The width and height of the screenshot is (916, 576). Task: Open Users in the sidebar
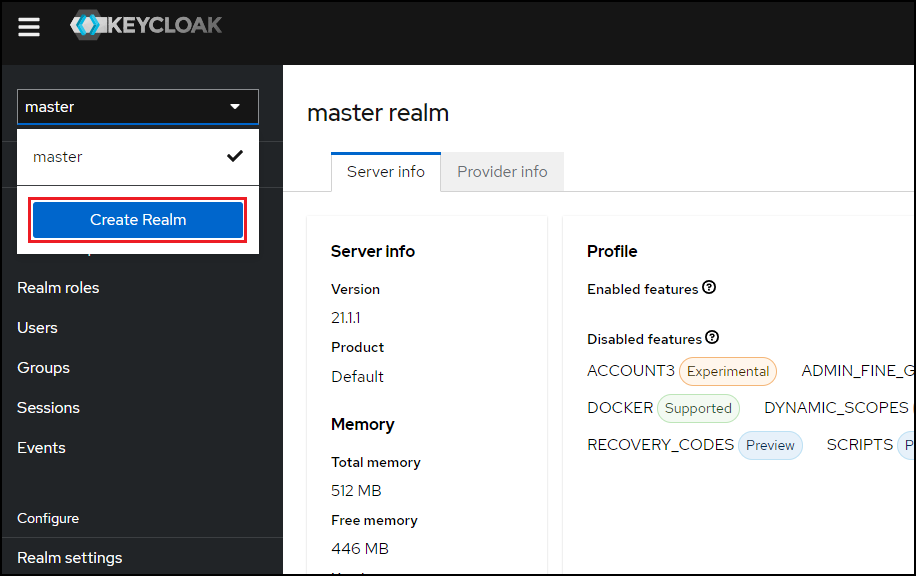pos(37,328)
